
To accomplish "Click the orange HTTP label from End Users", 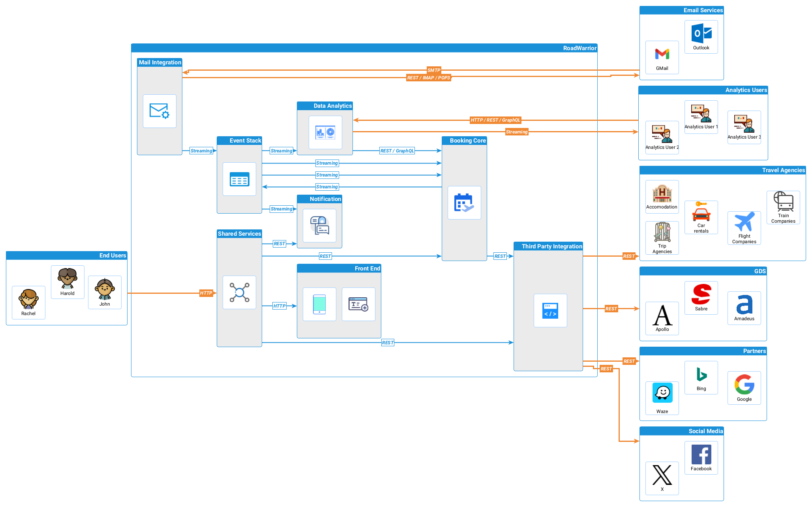I will point(206,293).
